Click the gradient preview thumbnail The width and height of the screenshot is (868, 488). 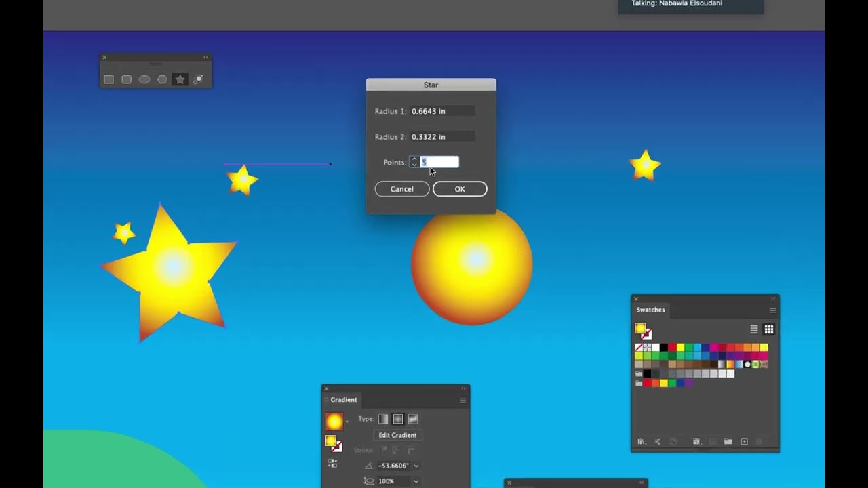(x=334, y=422)
